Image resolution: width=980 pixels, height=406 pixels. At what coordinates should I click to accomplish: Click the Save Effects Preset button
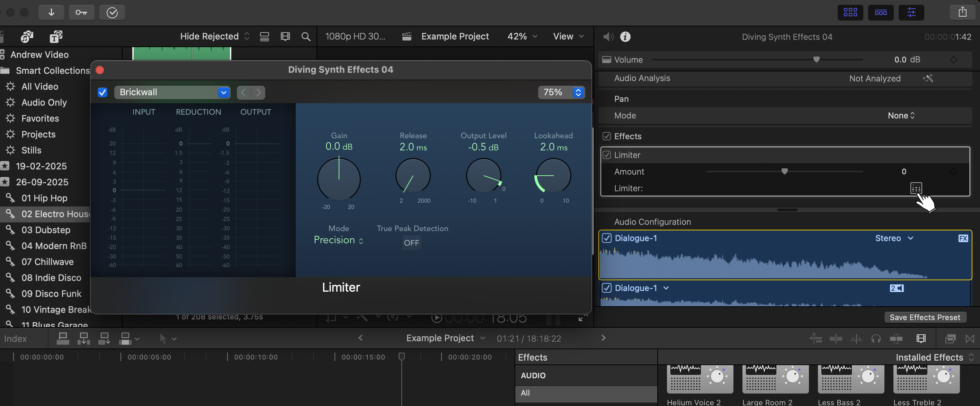pos(925,317)
